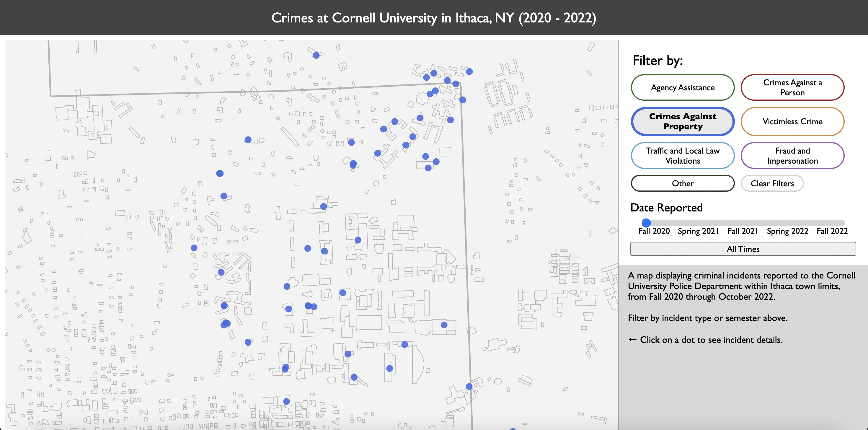Deselect the Crimes Against Property filter
The height and width of the screenshot is (430, 868).
click(682, 121)
